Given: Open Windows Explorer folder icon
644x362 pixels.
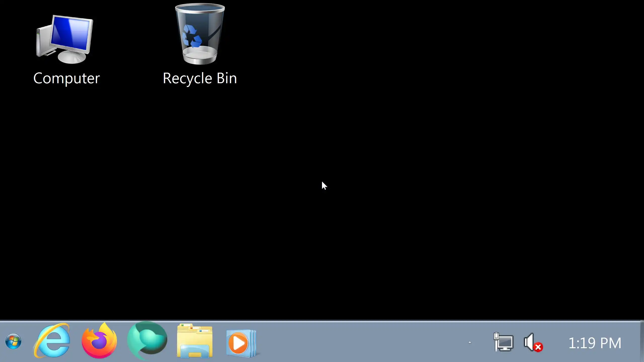Looking at the screenshot, I should point(194,341).
